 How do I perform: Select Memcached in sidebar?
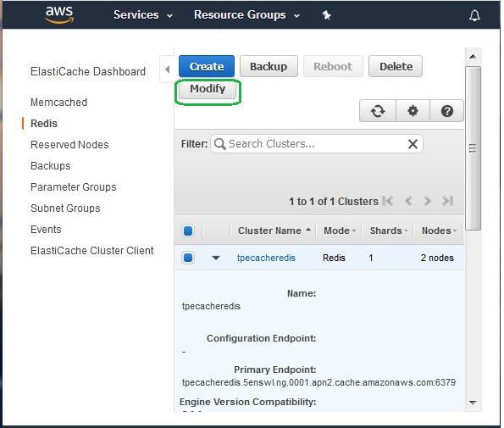coord(58,103)
